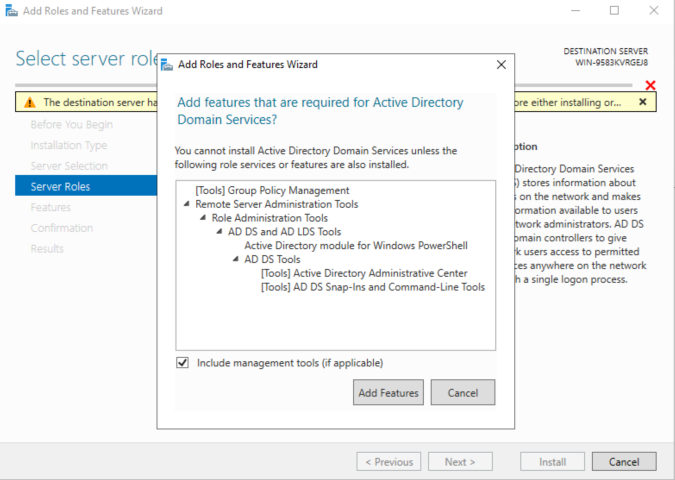Image resolution: width=675 pixels, height=480 pixels.
Task: Open Server Roles wizard step
Action: 86,186
